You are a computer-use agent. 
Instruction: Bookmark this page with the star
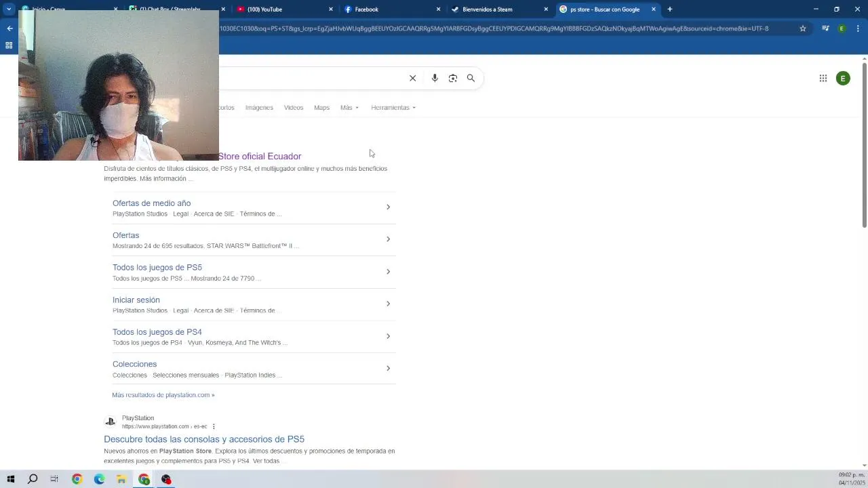[803, 28]
